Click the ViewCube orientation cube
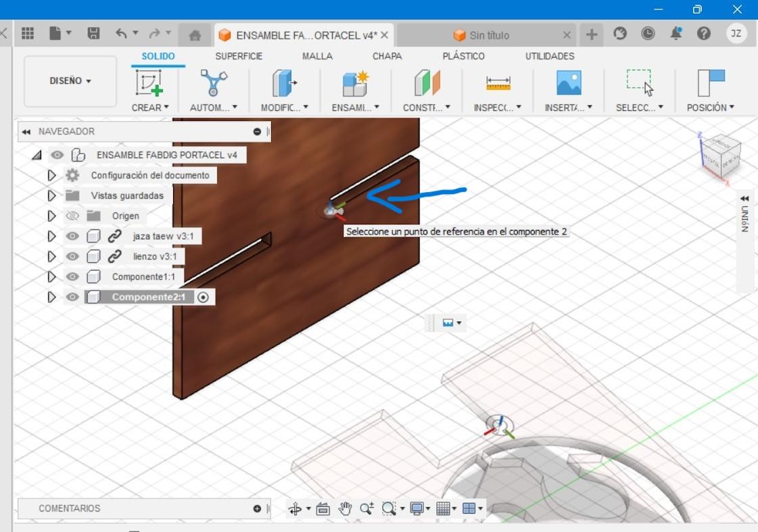758x532 pixels. click(720, 158)
